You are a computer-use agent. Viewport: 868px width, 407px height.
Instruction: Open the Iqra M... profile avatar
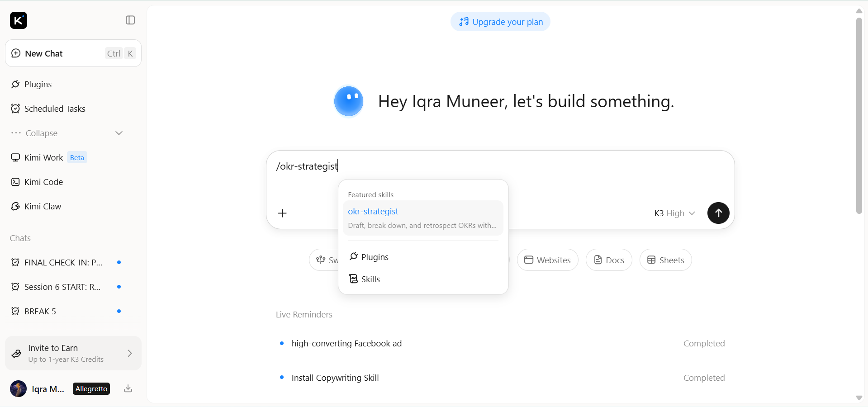(18, 388)
